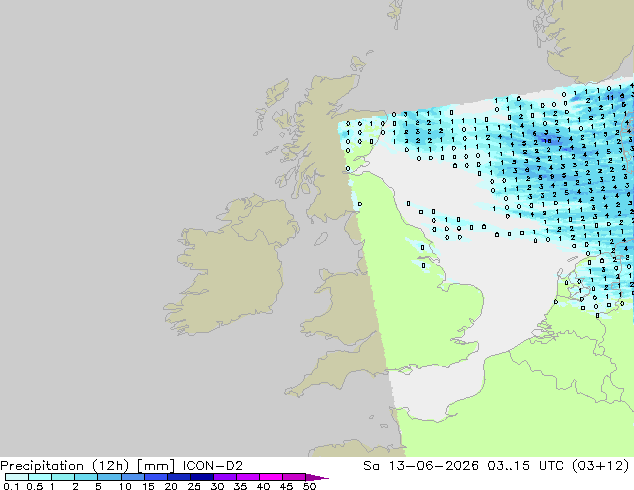Screen dimensions: 634x490
Task: Click the Ireland landmass on the map
Action: [x=230, y=267]
